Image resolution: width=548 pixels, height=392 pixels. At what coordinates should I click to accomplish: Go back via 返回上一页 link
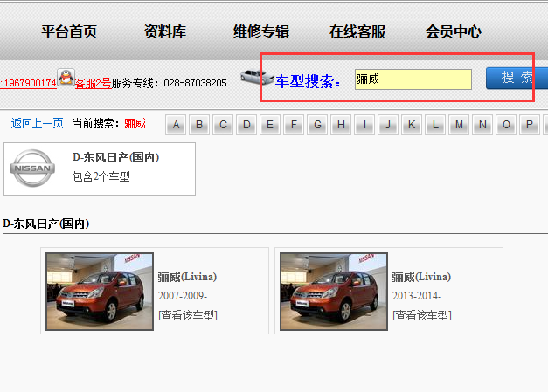point(37,123)
